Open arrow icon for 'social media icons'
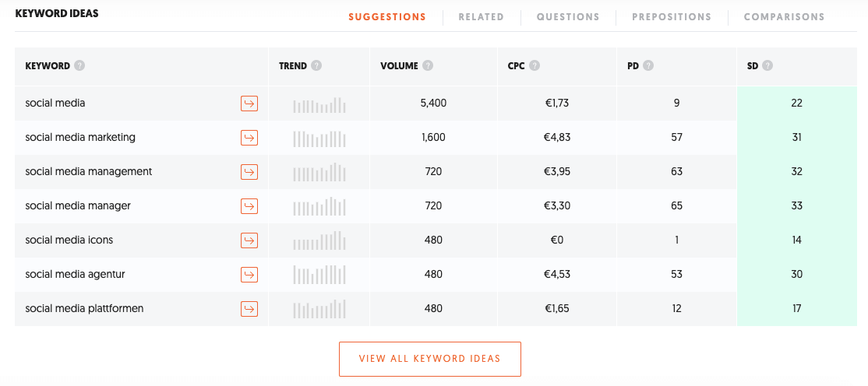This screenshot has height=386, width=868. (249, 240)
